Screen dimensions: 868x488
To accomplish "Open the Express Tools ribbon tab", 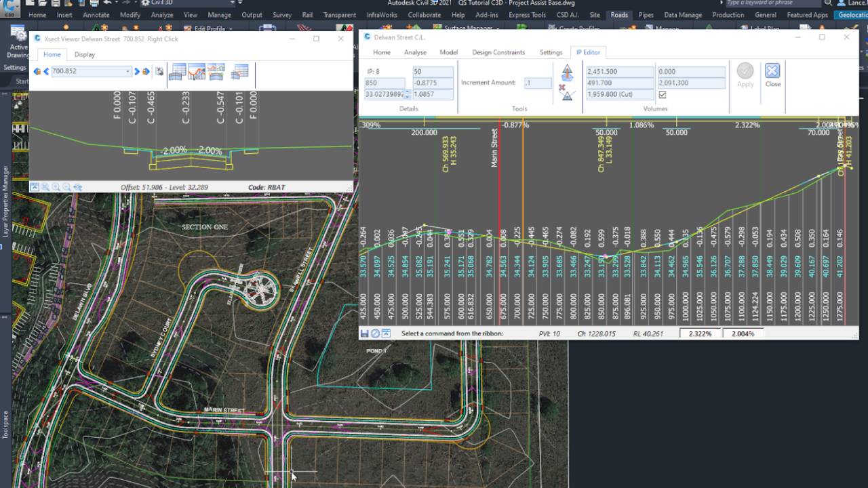I will coord(527,15).
